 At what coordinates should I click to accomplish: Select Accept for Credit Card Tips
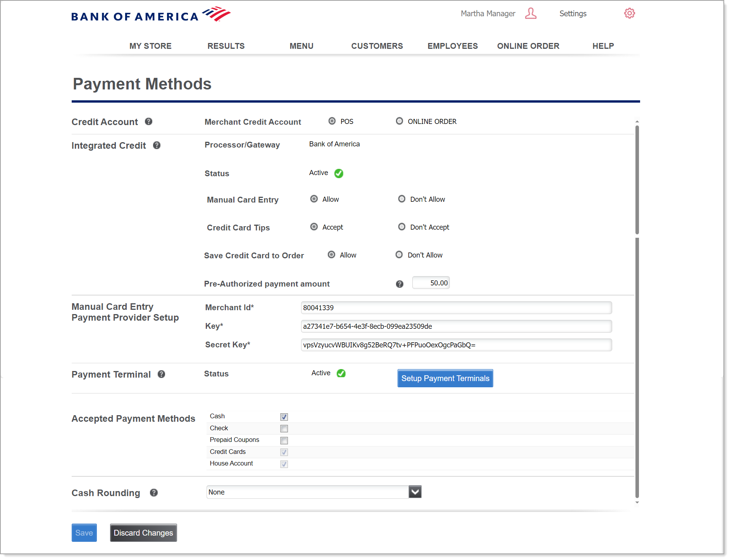click(314, 227)
